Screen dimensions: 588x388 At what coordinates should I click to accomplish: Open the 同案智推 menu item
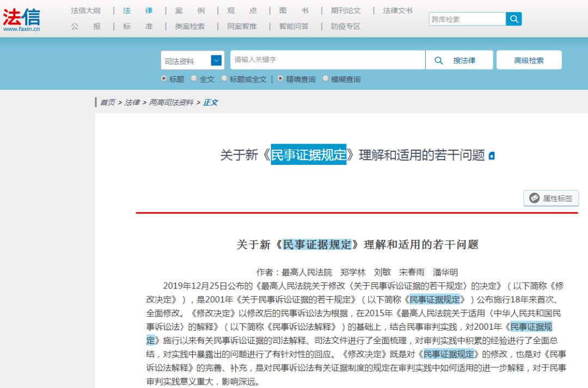[x=242, y=26]
